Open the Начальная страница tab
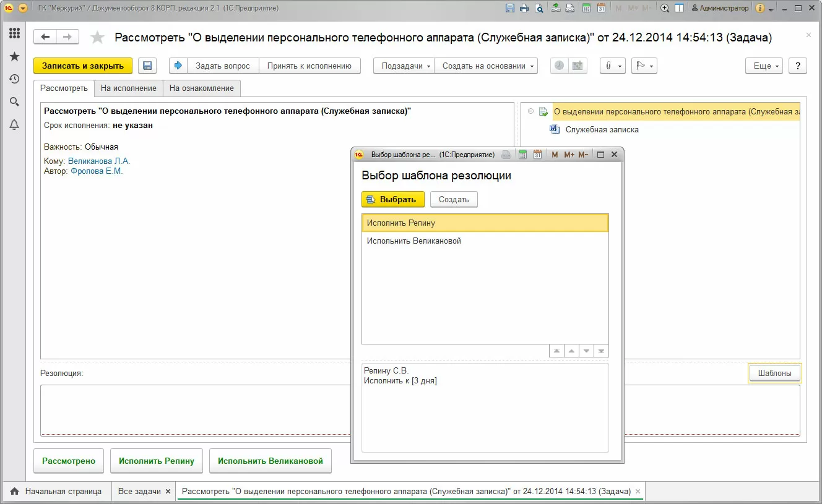822x504 pixels. click(58, 491)
